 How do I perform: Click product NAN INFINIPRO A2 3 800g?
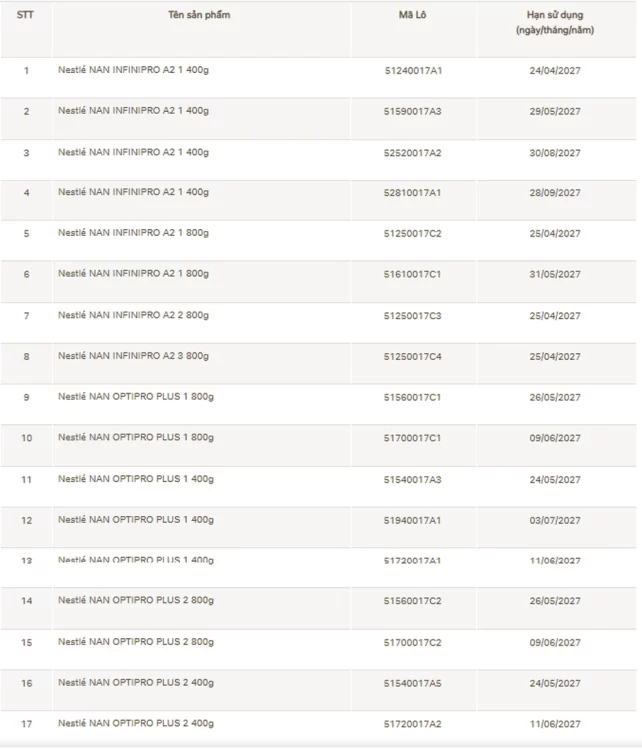(x=134, y=356)
